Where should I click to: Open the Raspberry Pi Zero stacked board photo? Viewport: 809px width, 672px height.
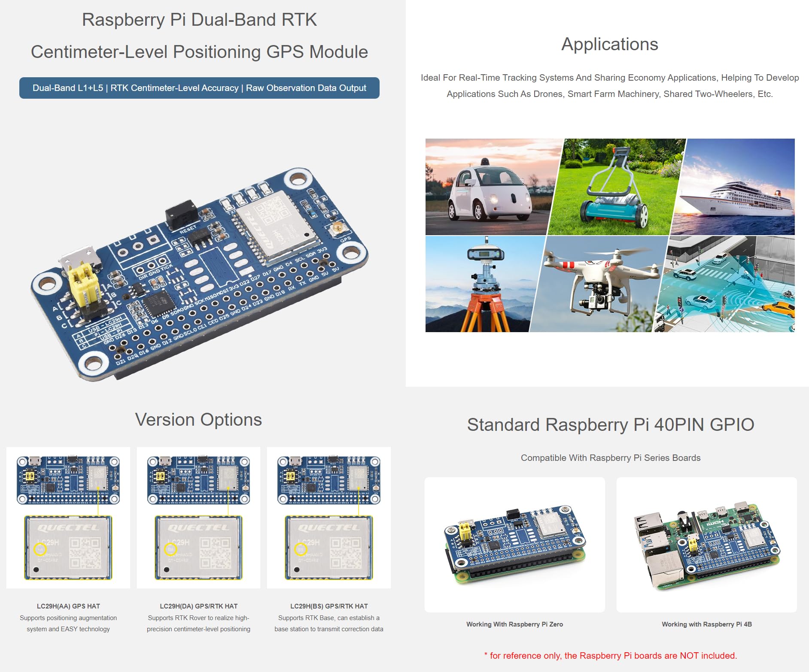point(515,545)
